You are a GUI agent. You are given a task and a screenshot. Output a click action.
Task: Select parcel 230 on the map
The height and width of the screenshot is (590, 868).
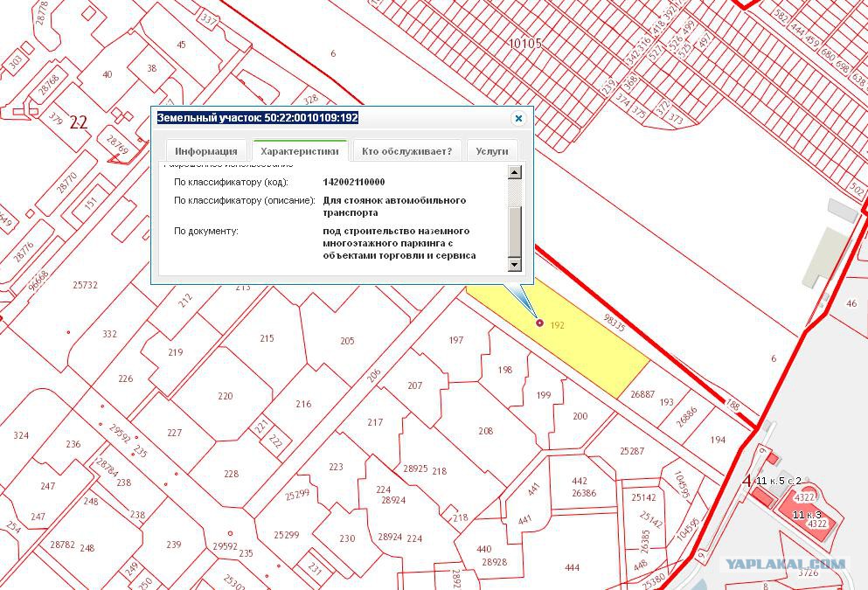click(x=347, y=538)
